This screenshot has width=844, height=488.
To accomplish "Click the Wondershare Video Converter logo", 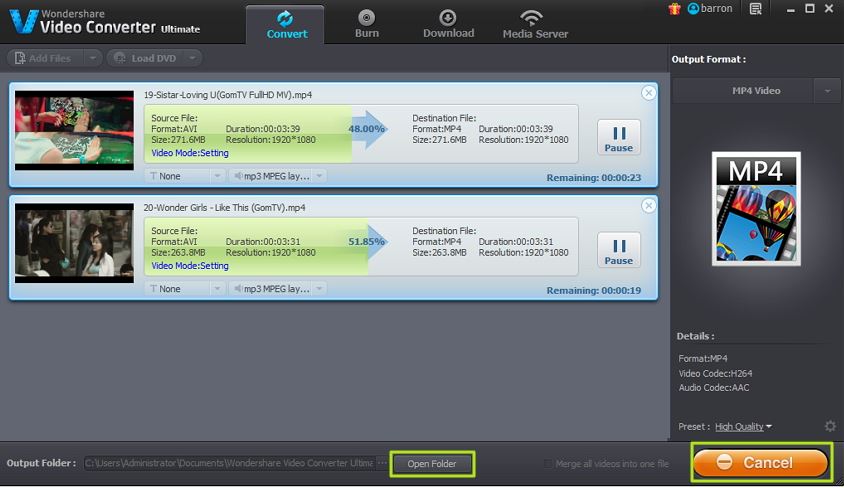I will pos(106,22).
